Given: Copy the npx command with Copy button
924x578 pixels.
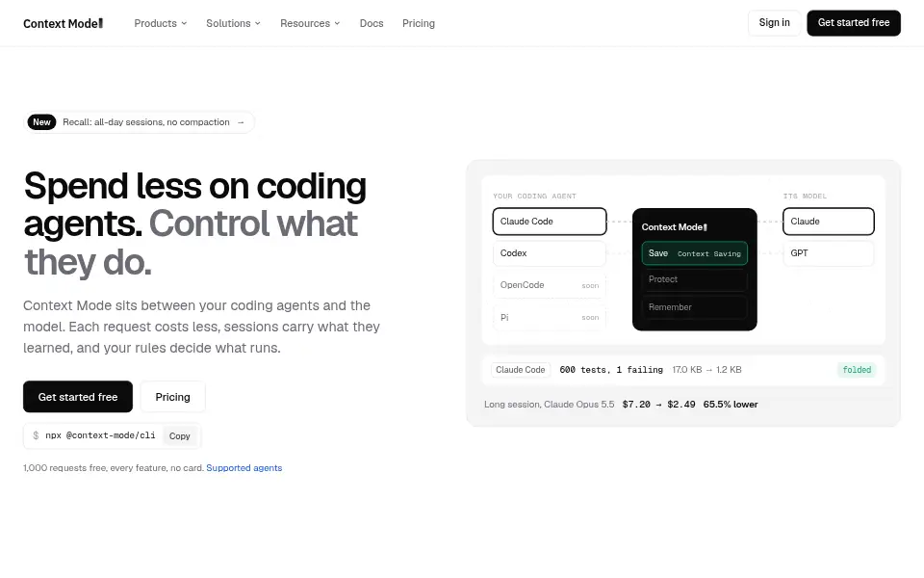Looking at the screenshot, I should click(179, 435).
